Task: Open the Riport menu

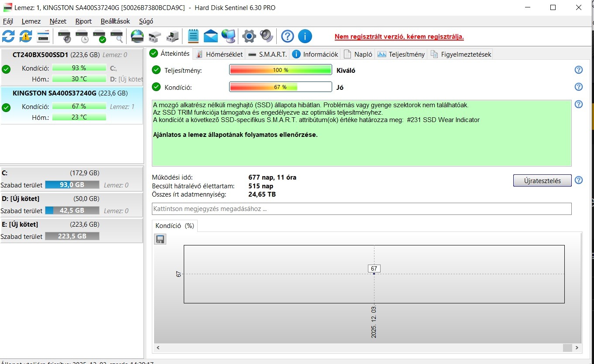Action: tap(83, 21)
